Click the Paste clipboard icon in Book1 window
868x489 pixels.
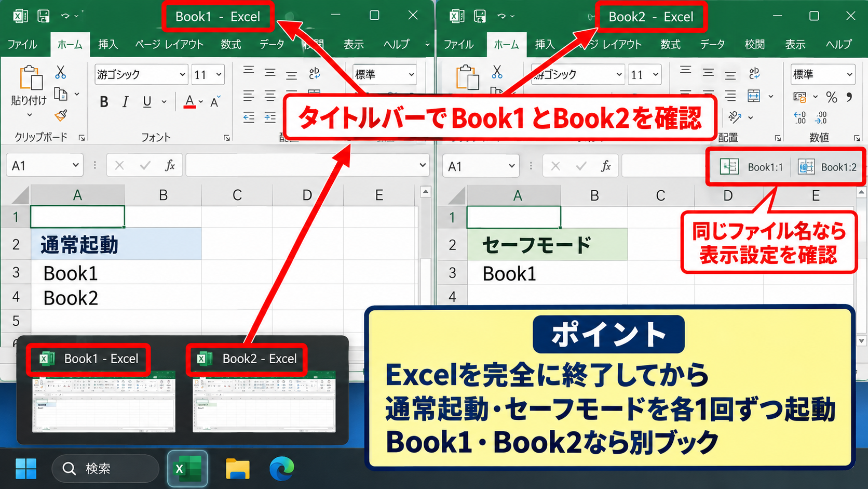(31, 78)
